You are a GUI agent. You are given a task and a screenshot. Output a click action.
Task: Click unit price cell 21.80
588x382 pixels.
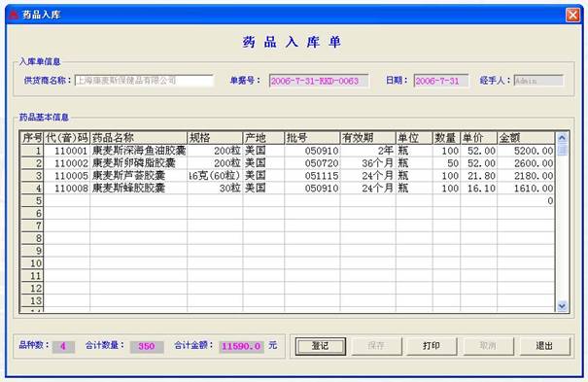[478, 175]
